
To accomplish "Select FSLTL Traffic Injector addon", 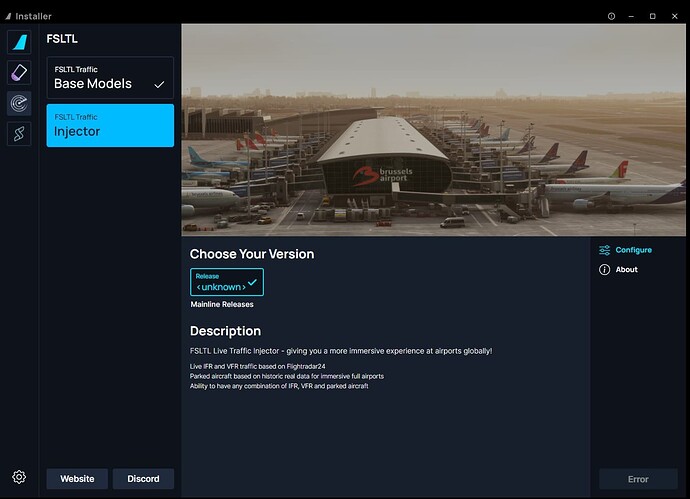I will [x=110, y=125].
